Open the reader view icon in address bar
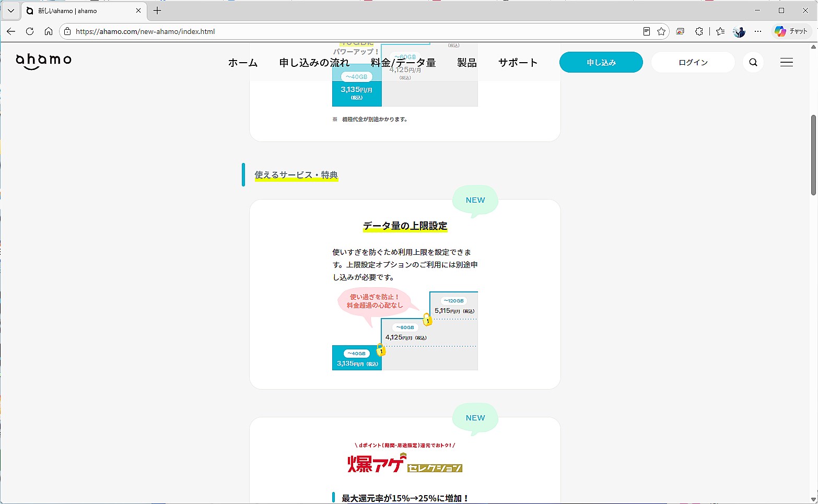The image size is (818, 504). coord(647,31)
